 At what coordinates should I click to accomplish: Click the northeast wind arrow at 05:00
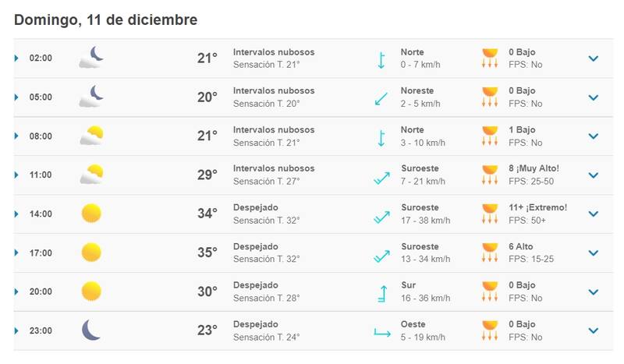(x=381, y=98)
